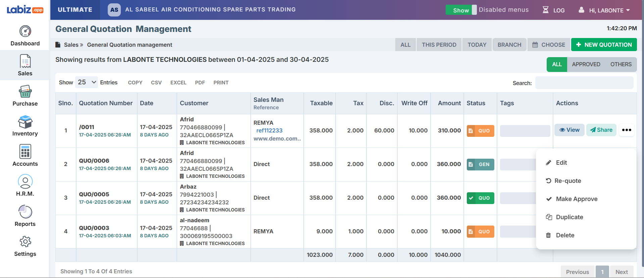644x278 pixels.
Task: Open the Dashboard gauge icon
Action: pyautogui.click(x=25, y=31)
